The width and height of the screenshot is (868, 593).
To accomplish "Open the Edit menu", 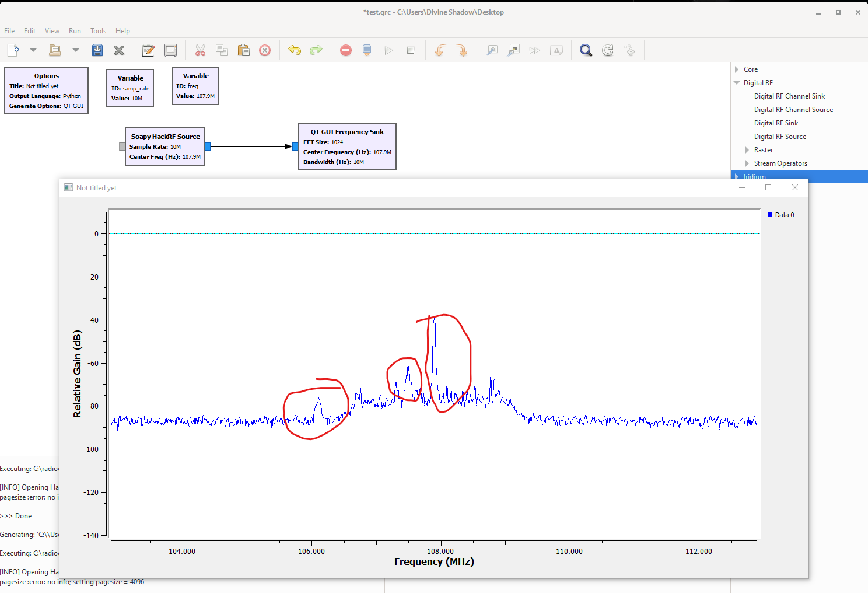I will (x=30, y=31).
